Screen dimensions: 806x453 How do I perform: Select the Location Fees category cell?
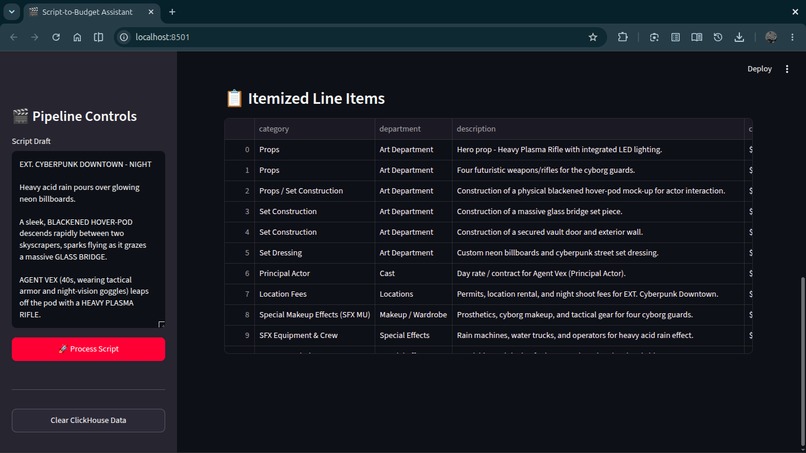click(x=315, y=294)
